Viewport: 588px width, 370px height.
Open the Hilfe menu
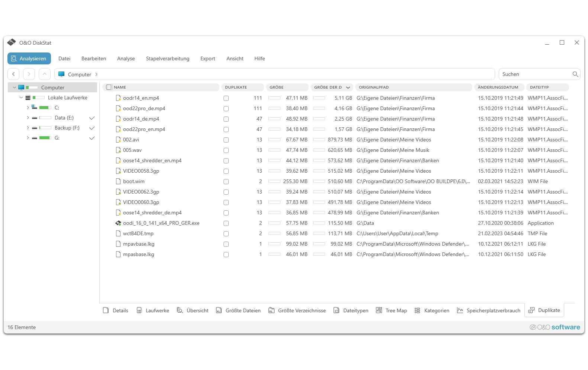tap(260, 58)
